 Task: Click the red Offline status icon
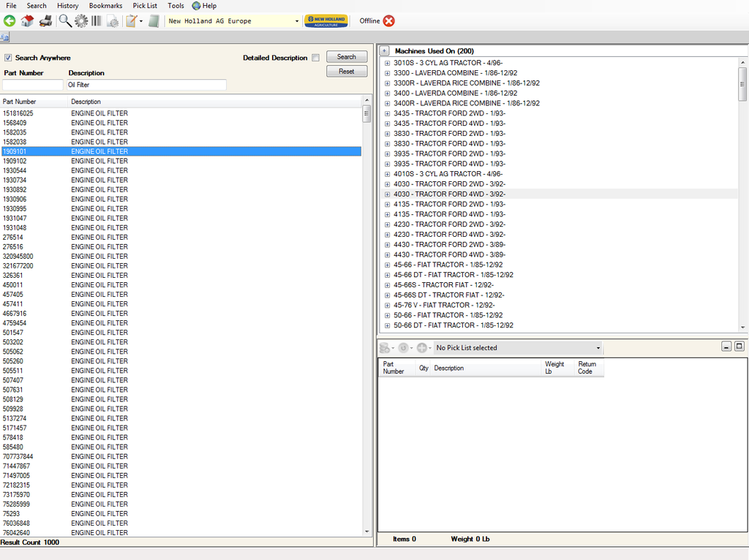click(388, 21)
